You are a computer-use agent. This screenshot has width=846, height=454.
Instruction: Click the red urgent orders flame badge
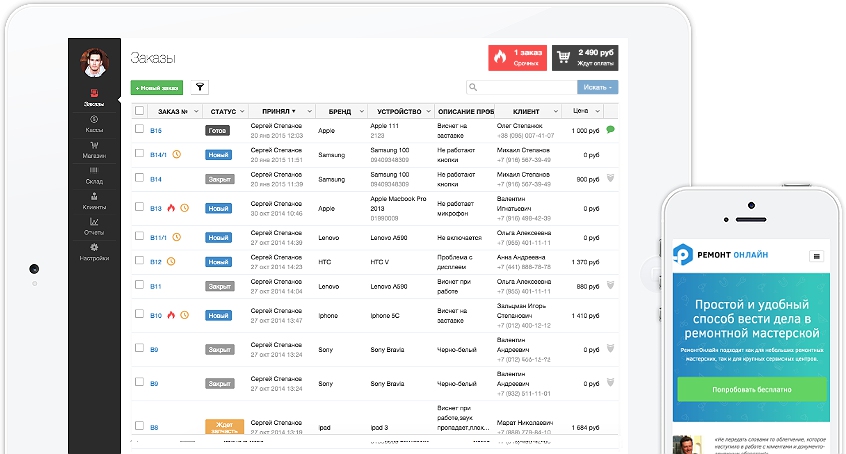[517, 58]
